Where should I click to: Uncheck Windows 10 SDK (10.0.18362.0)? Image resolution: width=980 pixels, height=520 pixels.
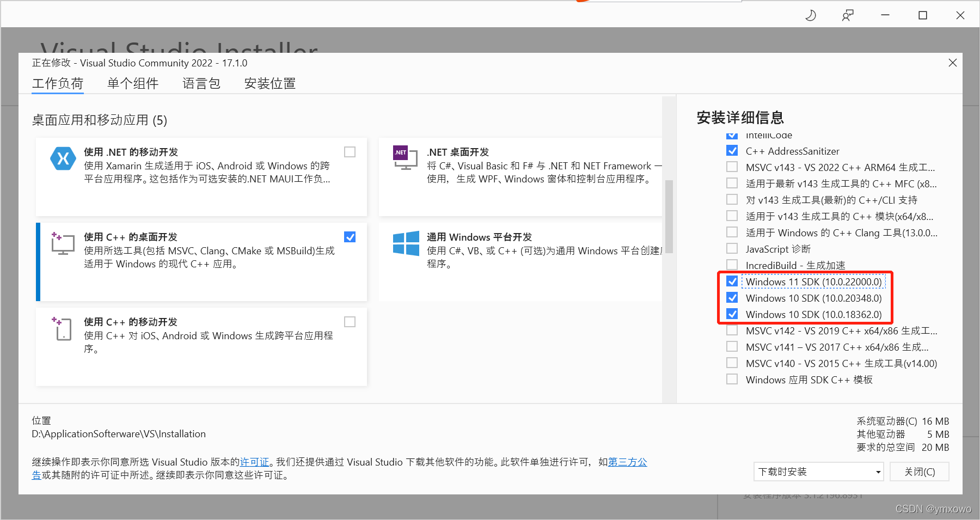(x=732, y=314)
